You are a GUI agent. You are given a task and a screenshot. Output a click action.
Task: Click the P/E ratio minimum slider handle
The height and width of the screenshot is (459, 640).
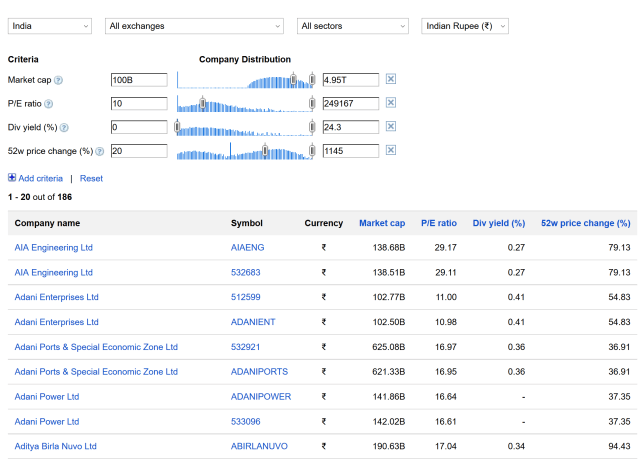pos(202,103)
